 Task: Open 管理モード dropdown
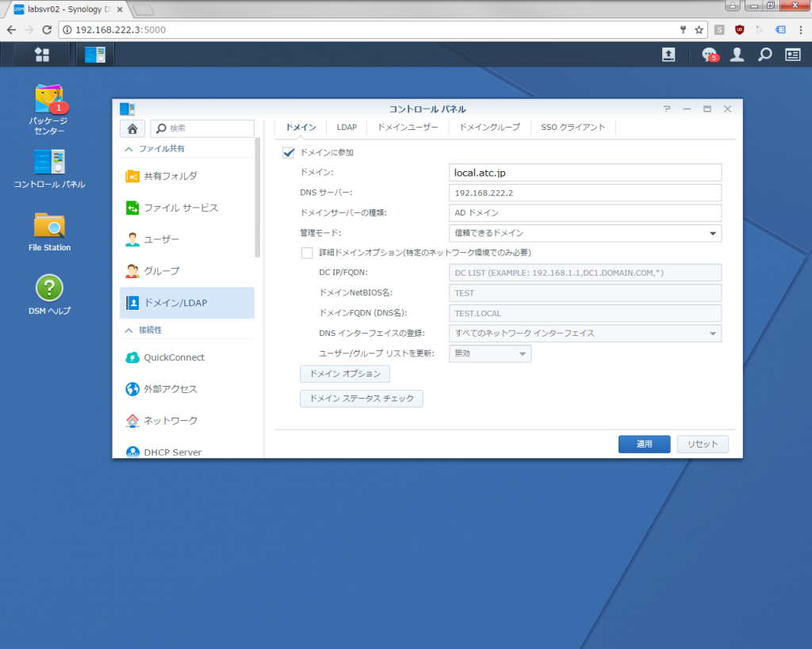pos(584,233)
